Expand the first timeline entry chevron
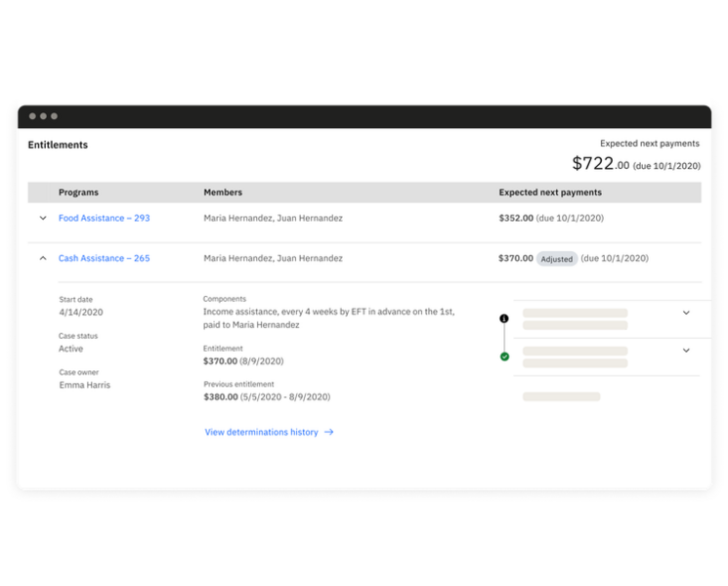The width and height of the screenshot is (728, 586). tap(686, 313)
